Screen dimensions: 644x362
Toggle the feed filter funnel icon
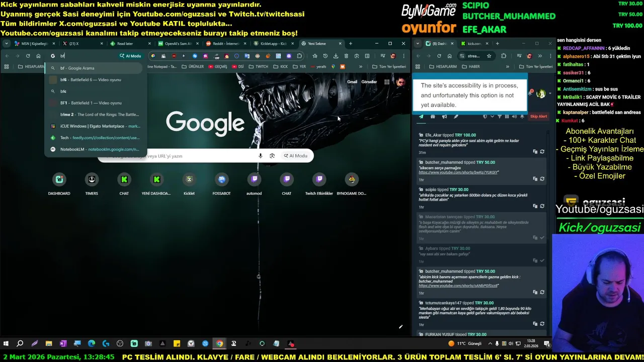500,117
